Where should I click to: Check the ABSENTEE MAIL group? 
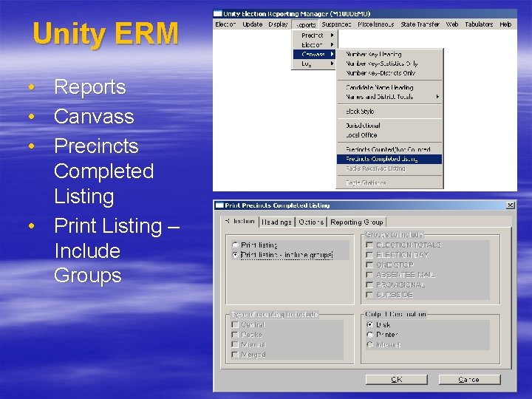[369, 275]
